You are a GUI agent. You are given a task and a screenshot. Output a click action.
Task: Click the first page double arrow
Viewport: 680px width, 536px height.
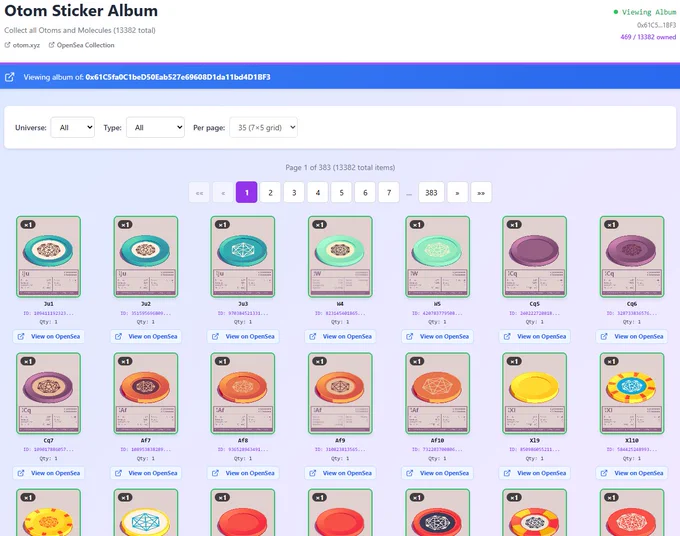click(x=199, y=193)
